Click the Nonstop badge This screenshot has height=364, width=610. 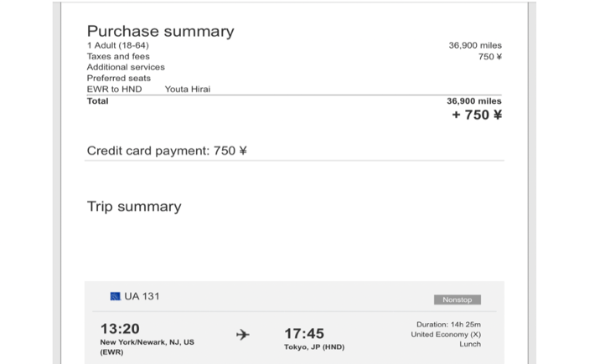tap(457, 300)
